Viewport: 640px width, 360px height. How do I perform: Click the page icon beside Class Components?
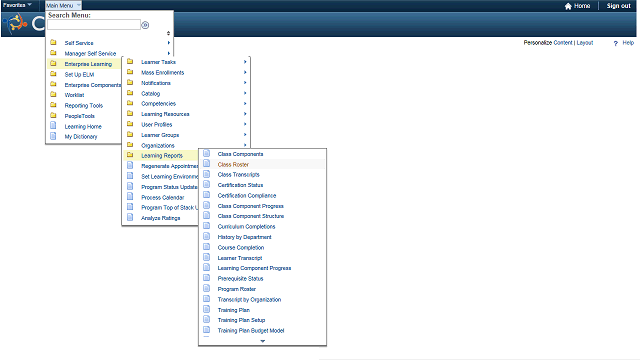coord(207,153)
